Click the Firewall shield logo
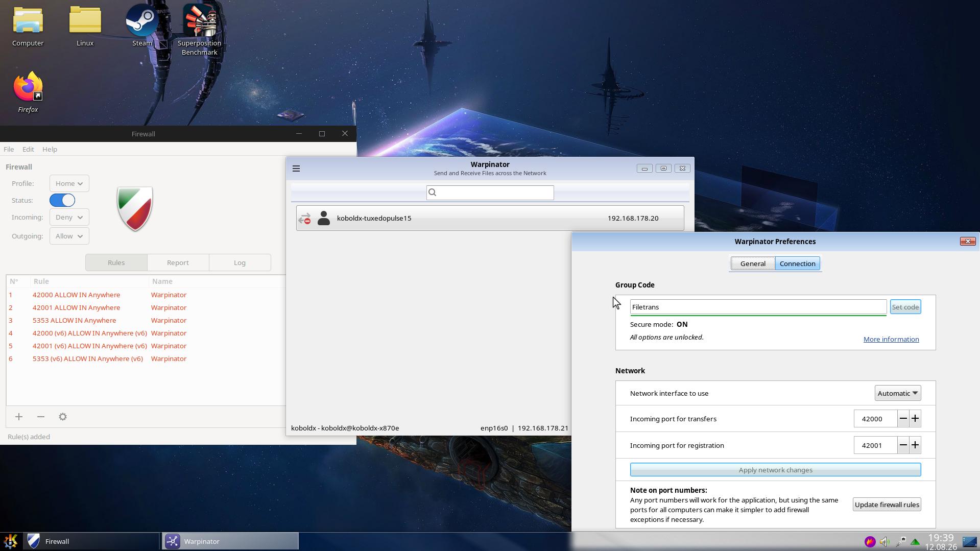 click(135, 208)
